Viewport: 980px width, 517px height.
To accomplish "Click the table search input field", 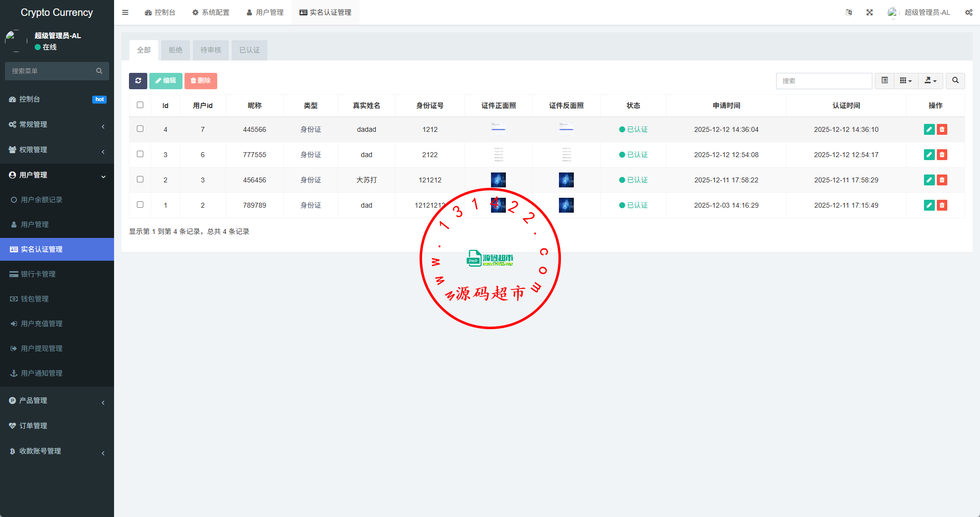I will click(824, 81).
